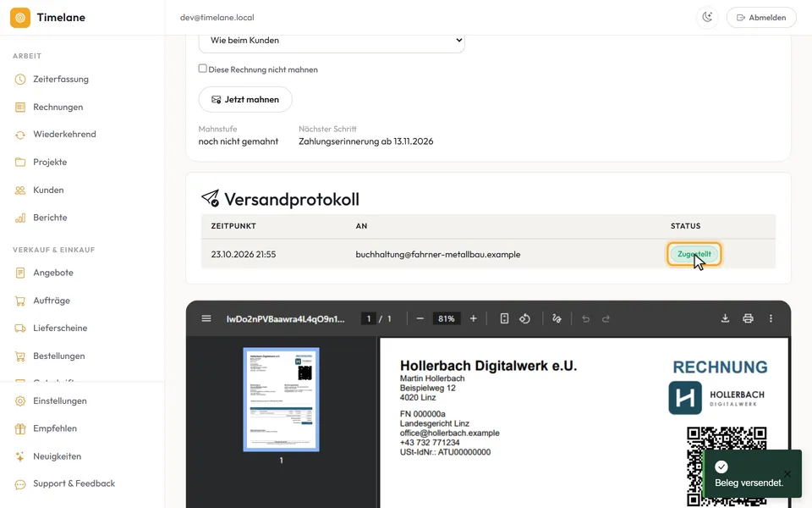Click the Jetzt mahnen button
The height and width of the screenshot is (508, 812).
tap(245, 100)
